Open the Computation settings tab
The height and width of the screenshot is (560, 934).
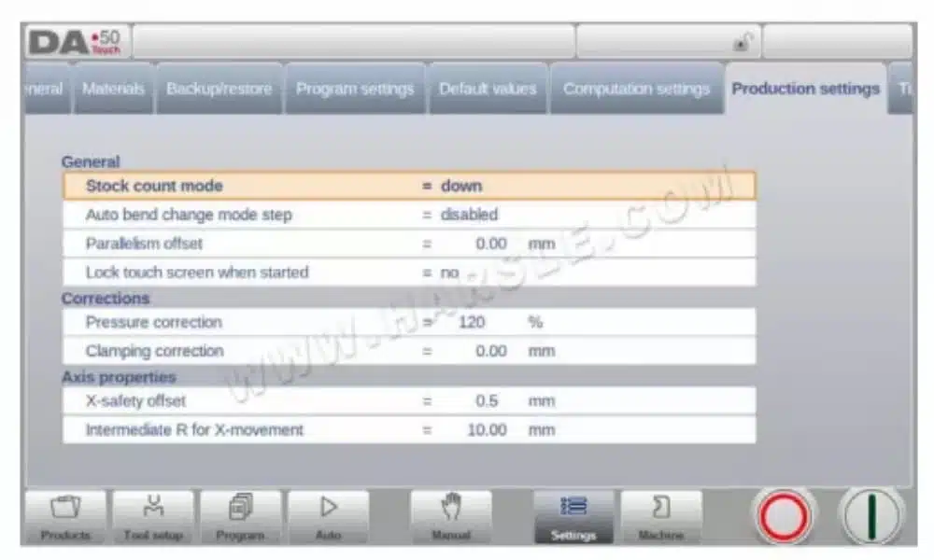point(636,89)
